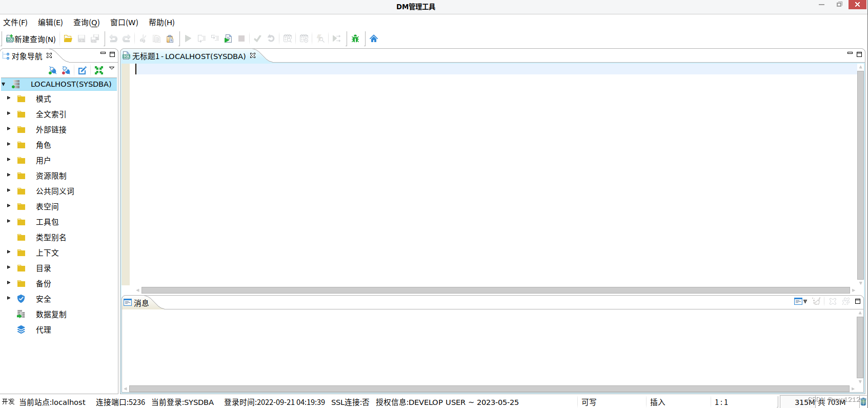Maximize the 消息 panel
The width and height of the screenshot is (868, 408).
858,301
